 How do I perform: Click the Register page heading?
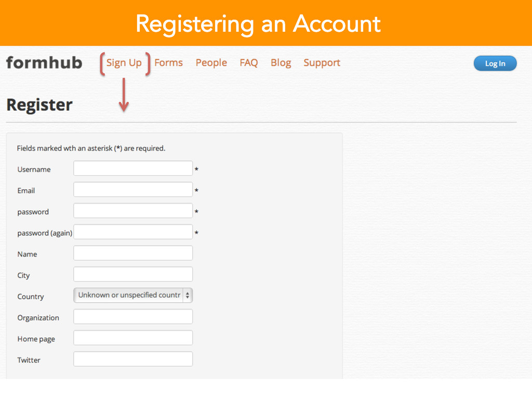39,105
